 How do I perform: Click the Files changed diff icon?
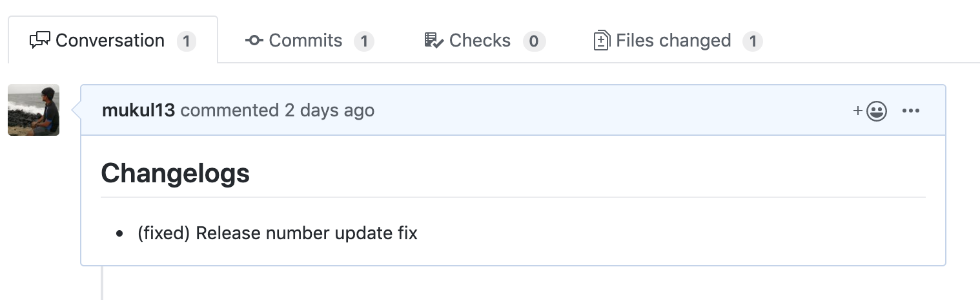[601, 41]
